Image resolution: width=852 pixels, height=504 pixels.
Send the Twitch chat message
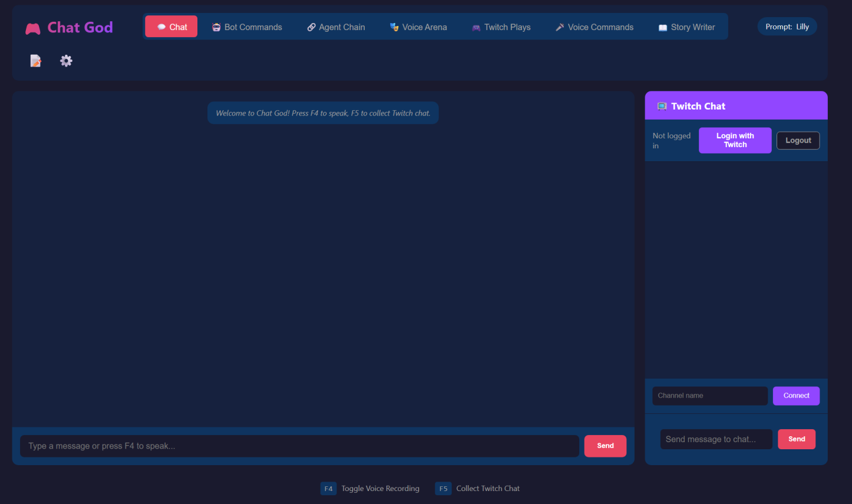pos(797,439)
